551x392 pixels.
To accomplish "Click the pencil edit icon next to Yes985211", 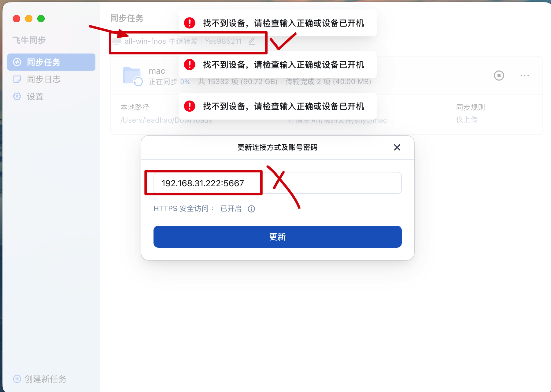I will point(252,41).
